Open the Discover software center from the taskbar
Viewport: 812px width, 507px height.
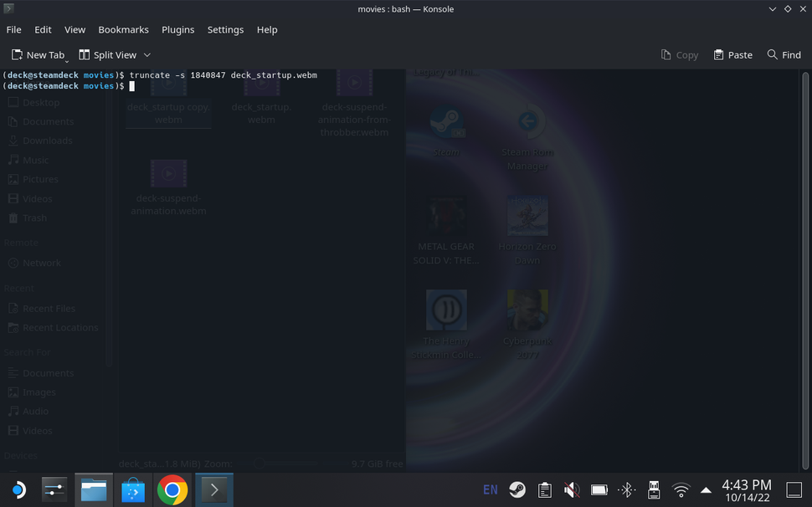[132, 489]
